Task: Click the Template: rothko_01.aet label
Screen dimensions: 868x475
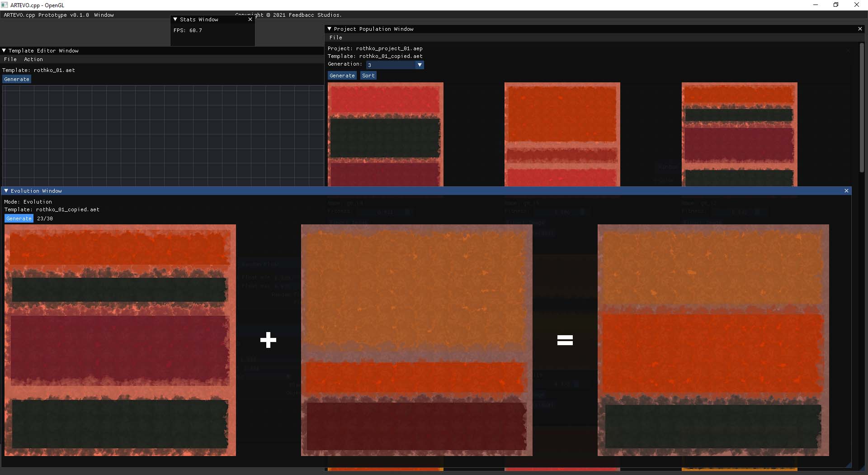Action: (x=39, y=70)
